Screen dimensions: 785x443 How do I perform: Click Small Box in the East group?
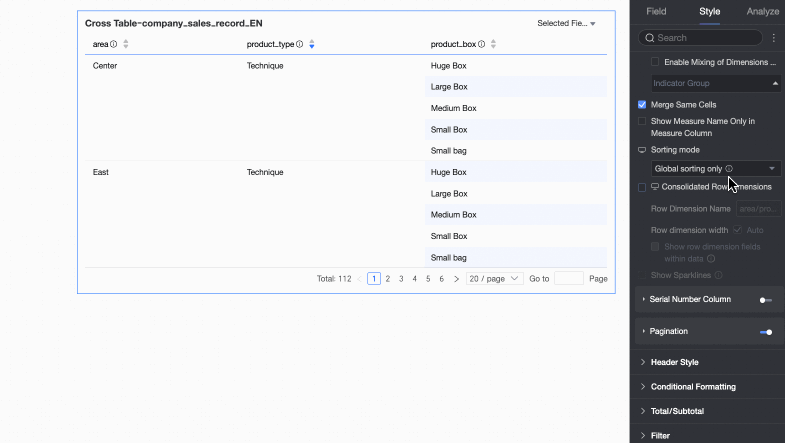coord(449,236)
